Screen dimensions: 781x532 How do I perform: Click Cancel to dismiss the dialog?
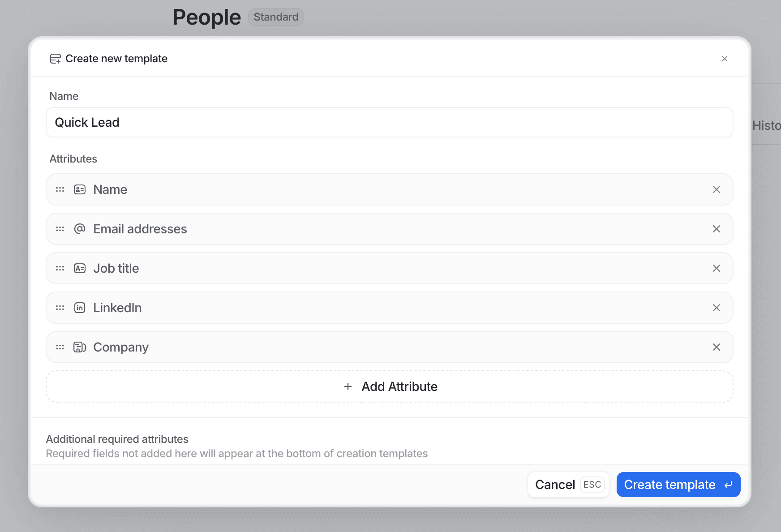[555, 485]
